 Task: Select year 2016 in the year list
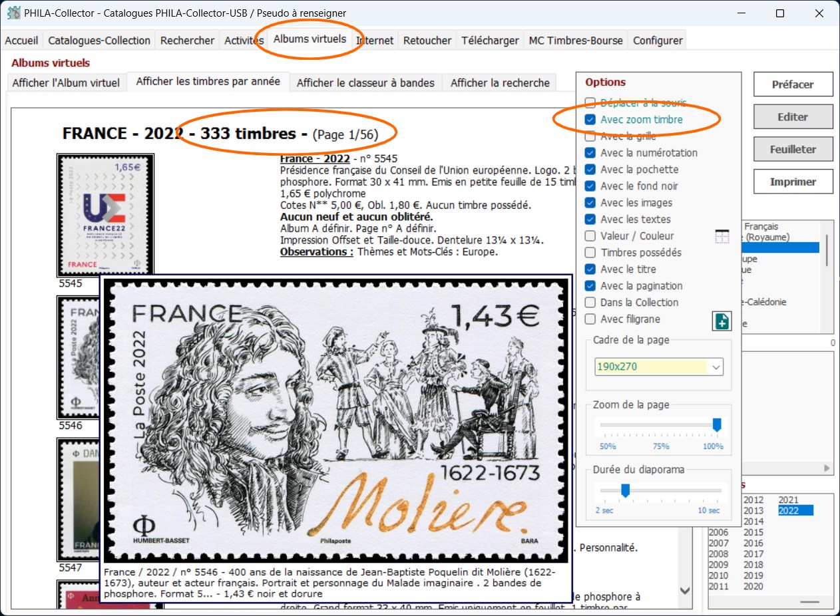point(753,543)
